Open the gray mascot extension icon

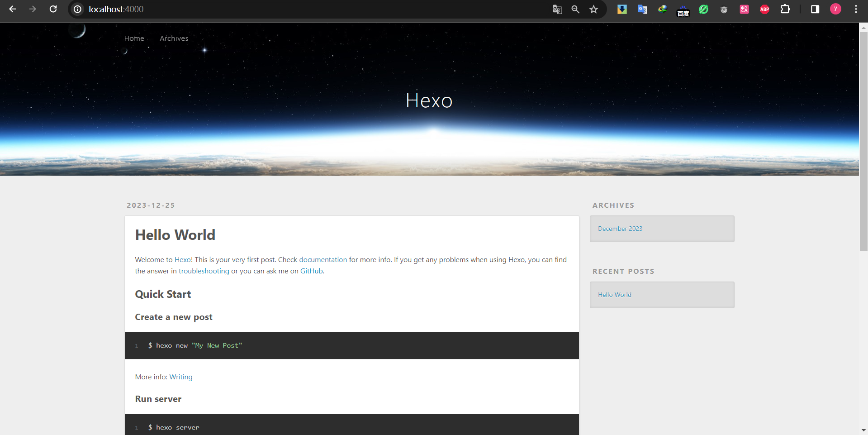pyautogui.click(x=724, y=9)
